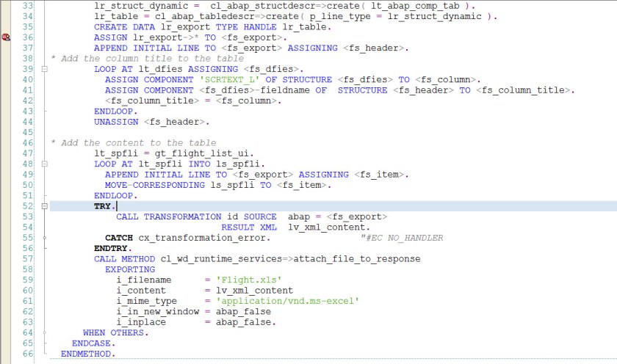The width and height of the screenshot is (617, 364).
Task: Click line number 45 in the gutter
Action: (x=28, y=133)
